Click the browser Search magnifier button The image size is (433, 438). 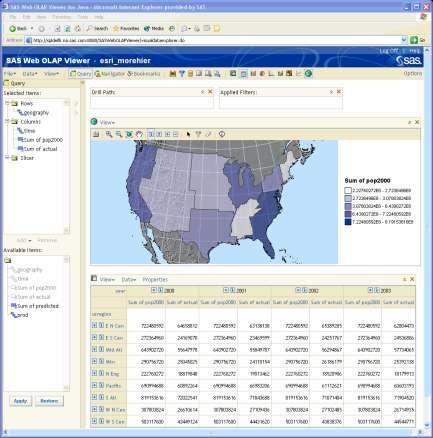pyautogui.click(x=97, y=29)
